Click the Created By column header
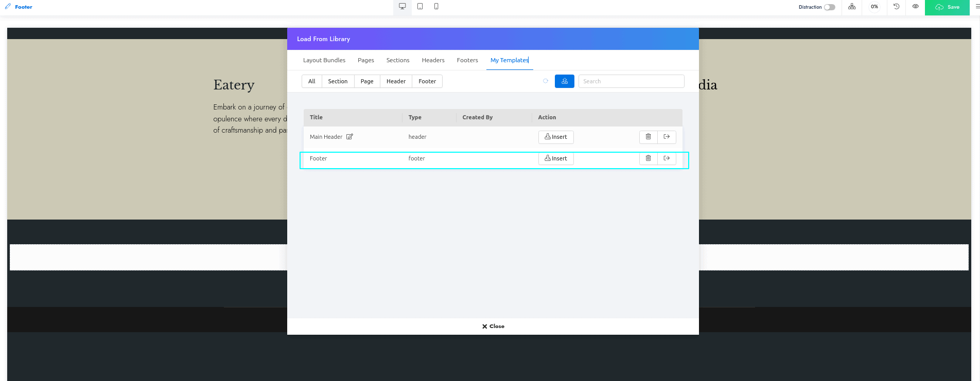The image size is (980, 381). (478, 117)
